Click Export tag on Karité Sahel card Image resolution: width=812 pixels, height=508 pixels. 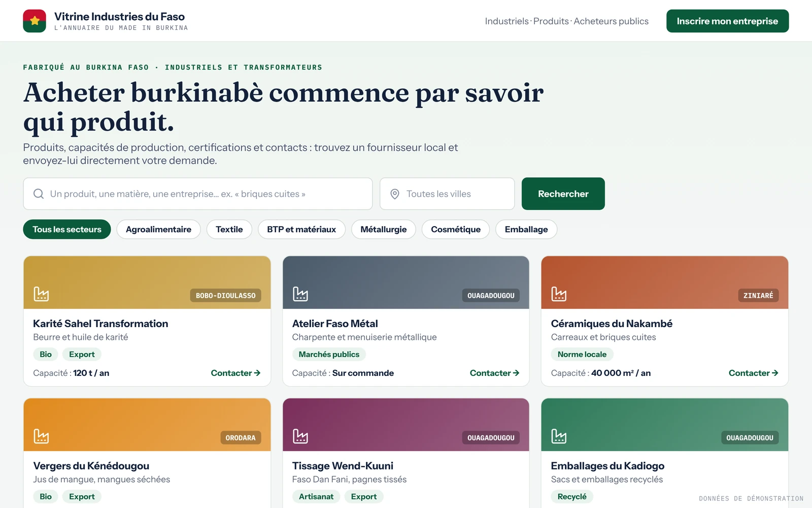click(x=82, y=354)
